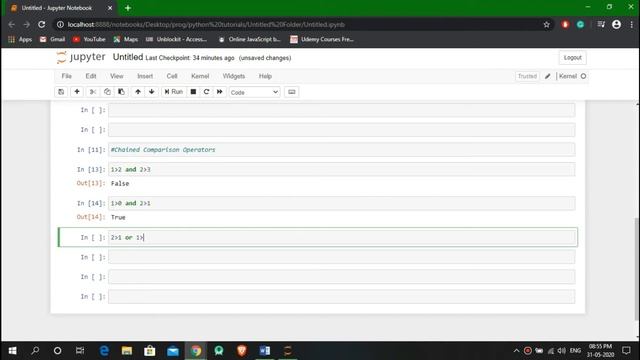The height and width of the screenshot is (360, 640).
Task: Move selected cell down arrow
Action: point(151,92)
